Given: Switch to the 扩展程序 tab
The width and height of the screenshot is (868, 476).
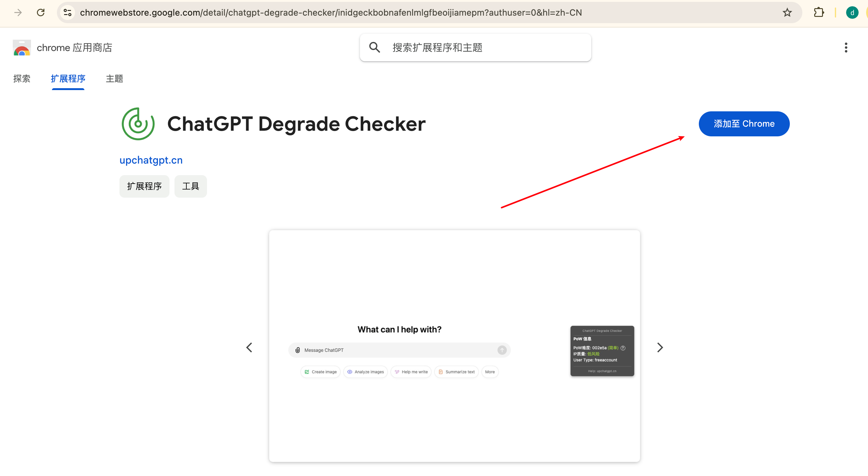Looking at the screenshot, I should [x=68, y=78].
